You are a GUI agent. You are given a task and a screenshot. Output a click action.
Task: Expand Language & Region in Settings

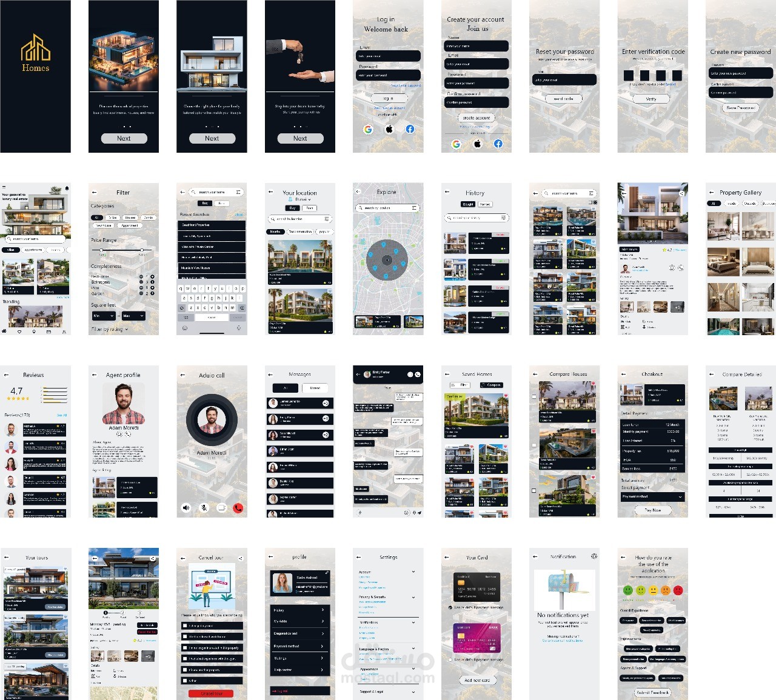coord(413,649)
